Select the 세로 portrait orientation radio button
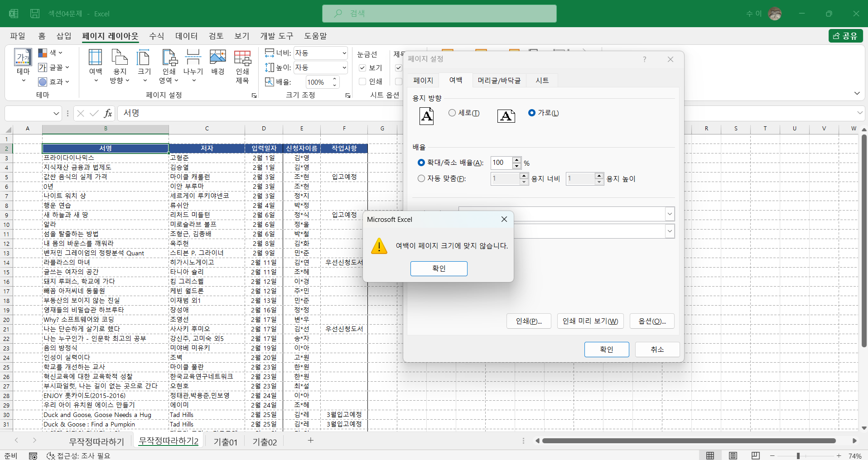 point(452,113)
